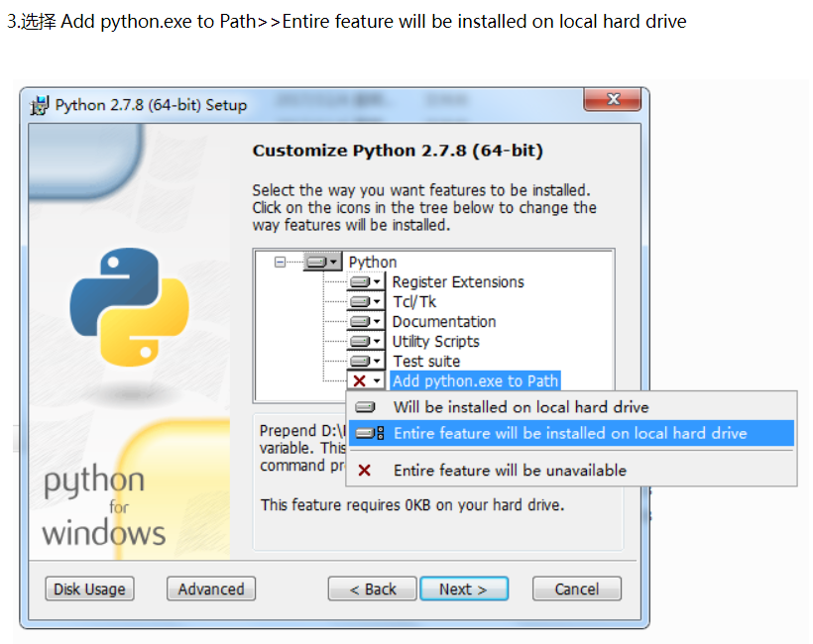Click the Disk Usage button

(89, 590)
